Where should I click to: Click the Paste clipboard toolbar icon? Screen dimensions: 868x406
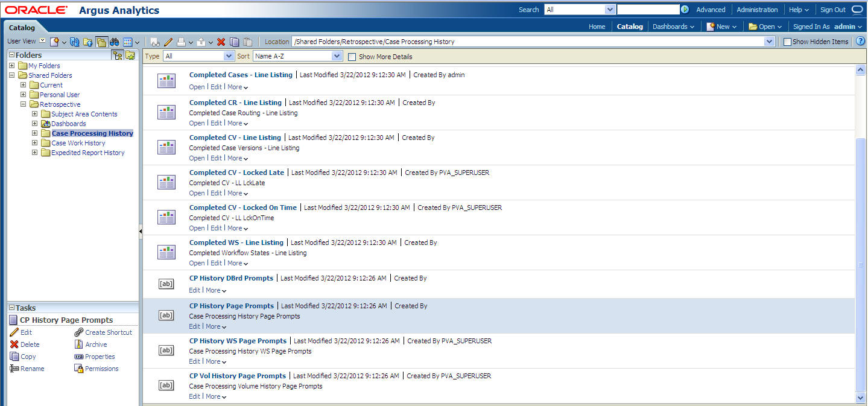[x=247, y=42]
